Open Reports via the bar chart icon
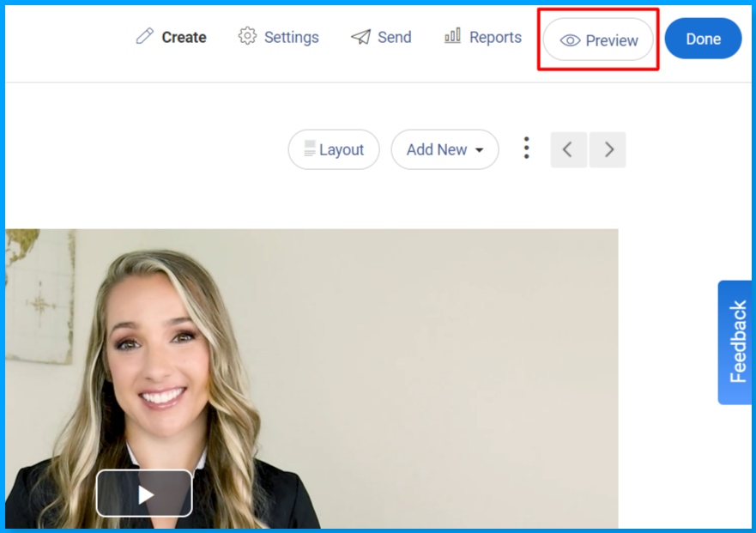 click(x=452, y=37)
